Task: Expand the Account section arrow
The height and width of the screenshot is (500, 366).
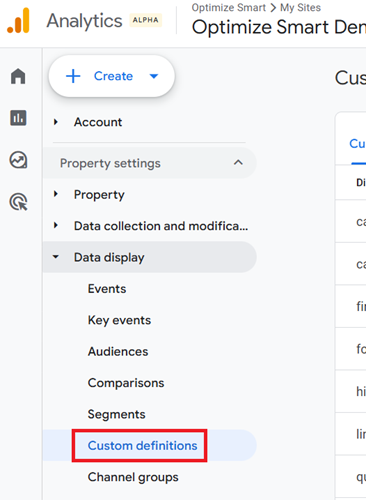Action: 56,122
